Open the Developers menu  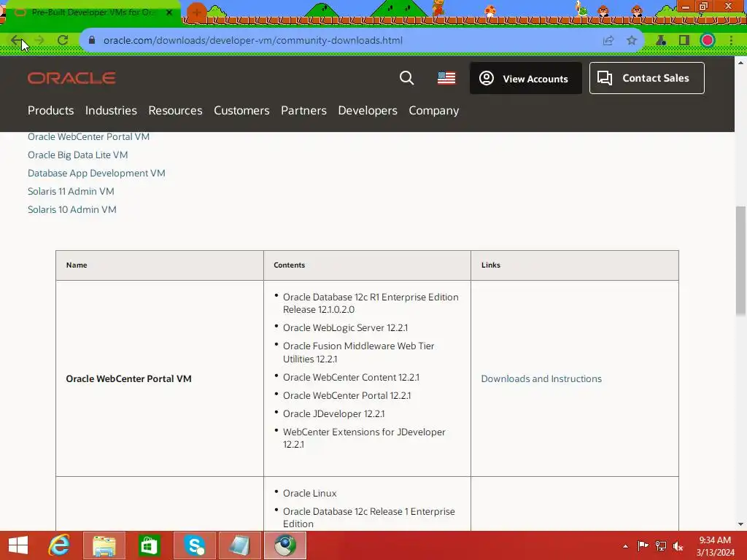[368, 111]
